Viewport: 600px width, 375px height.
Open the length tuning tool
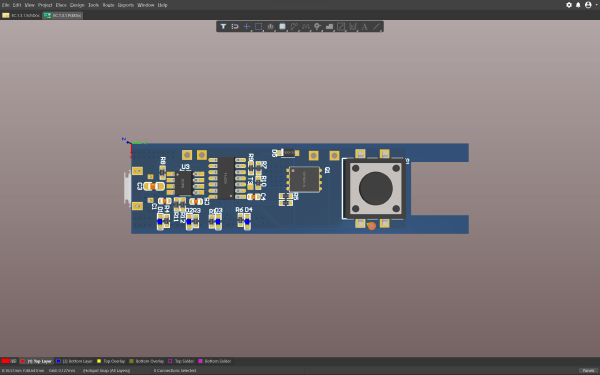[306, 26]
